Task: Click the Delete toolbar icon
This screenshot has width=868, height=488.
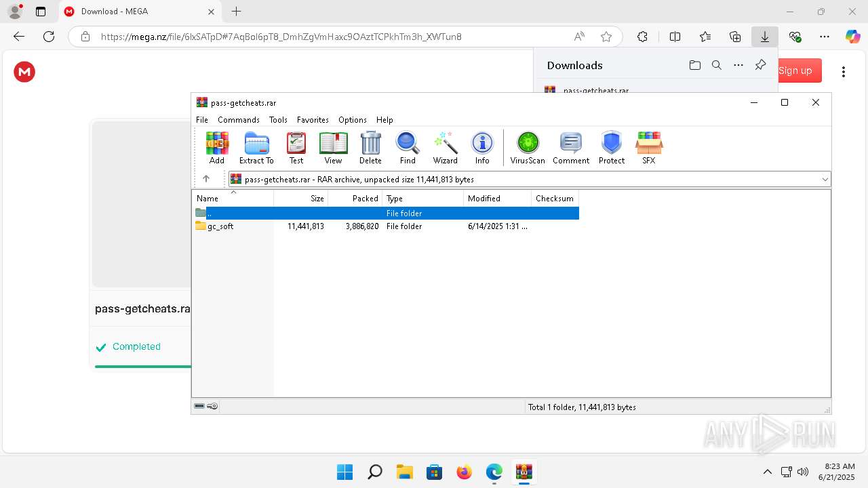Action: (370, 148)
